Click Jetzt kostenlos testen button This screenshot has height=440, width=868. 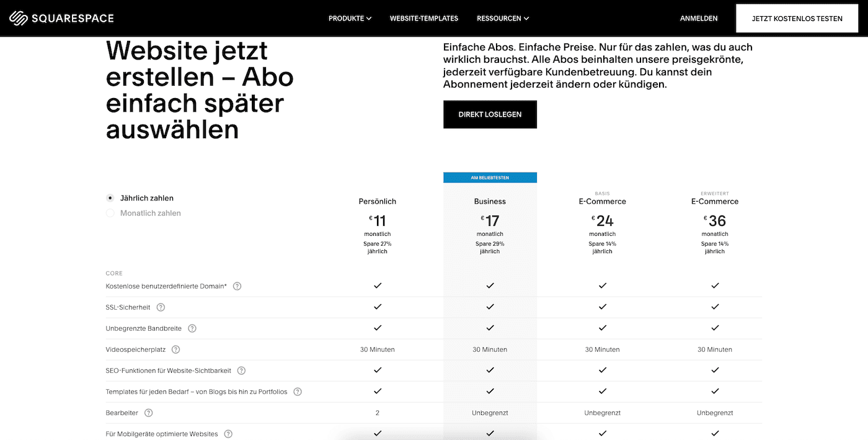797,18
